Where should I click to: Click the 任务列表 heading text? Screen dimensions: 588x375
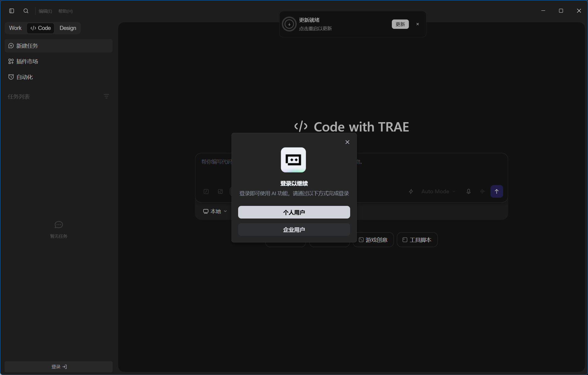(x=19, y=97)
